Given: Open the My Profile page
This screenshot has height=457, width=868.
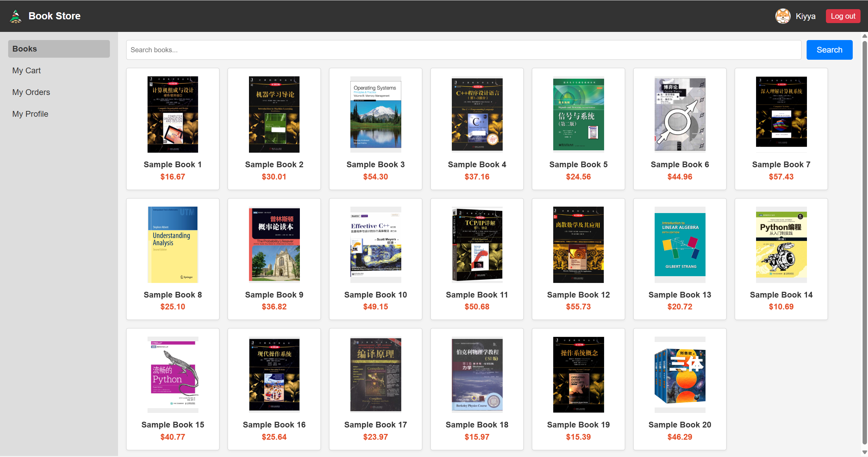Looking at the screenshot, I should click(30, 114).
